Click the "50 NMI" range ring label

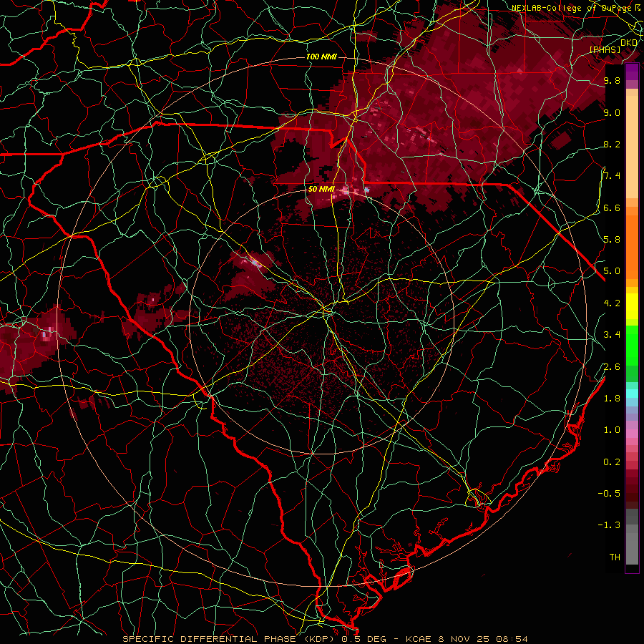321,189
